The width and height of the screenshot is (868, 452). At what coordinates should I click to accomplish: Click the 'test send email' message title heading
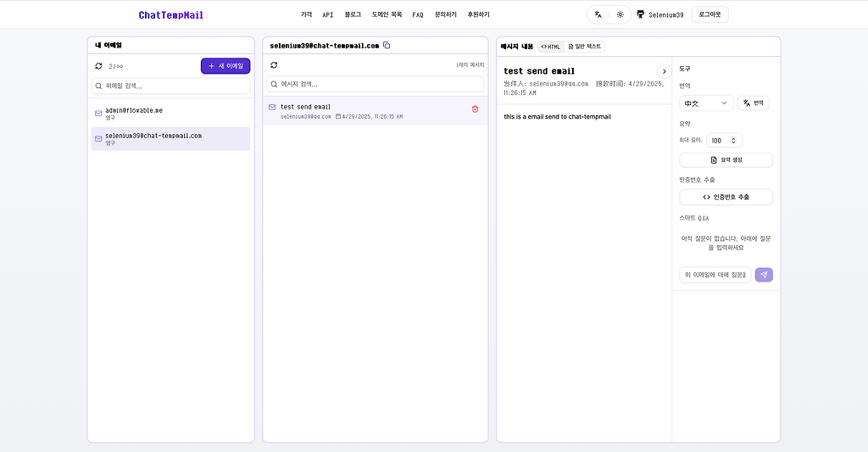[x=539, y=71]
